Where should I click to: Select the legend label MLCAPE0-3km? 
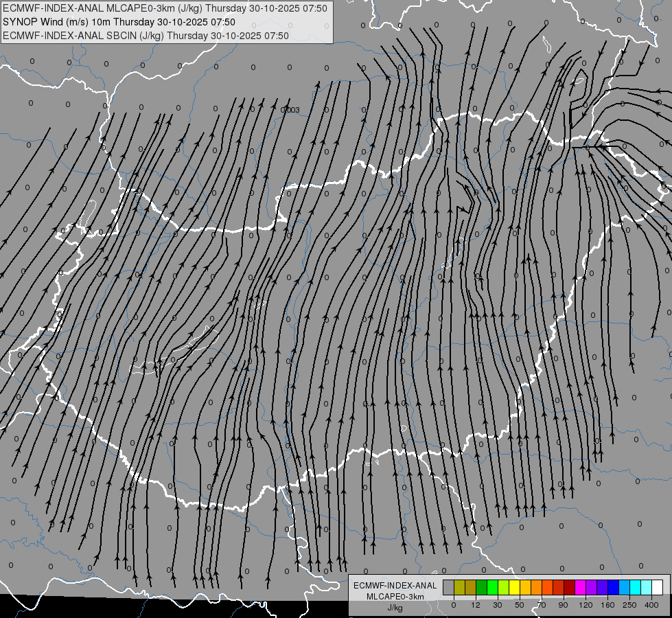(x=395, y=597)
